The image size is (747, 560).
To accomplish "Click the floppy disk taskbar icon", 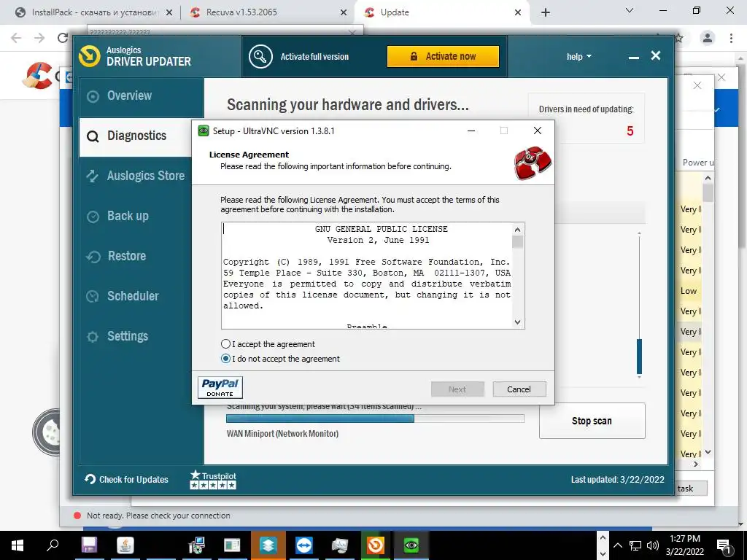I will point(89,545).
